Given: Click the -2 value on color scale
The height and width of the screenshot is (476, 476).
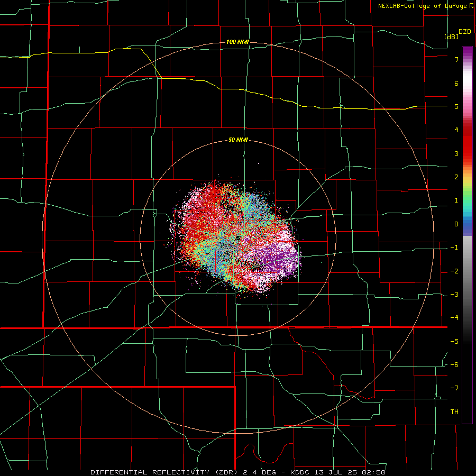Looking at the screenshot, I should 454,271.
